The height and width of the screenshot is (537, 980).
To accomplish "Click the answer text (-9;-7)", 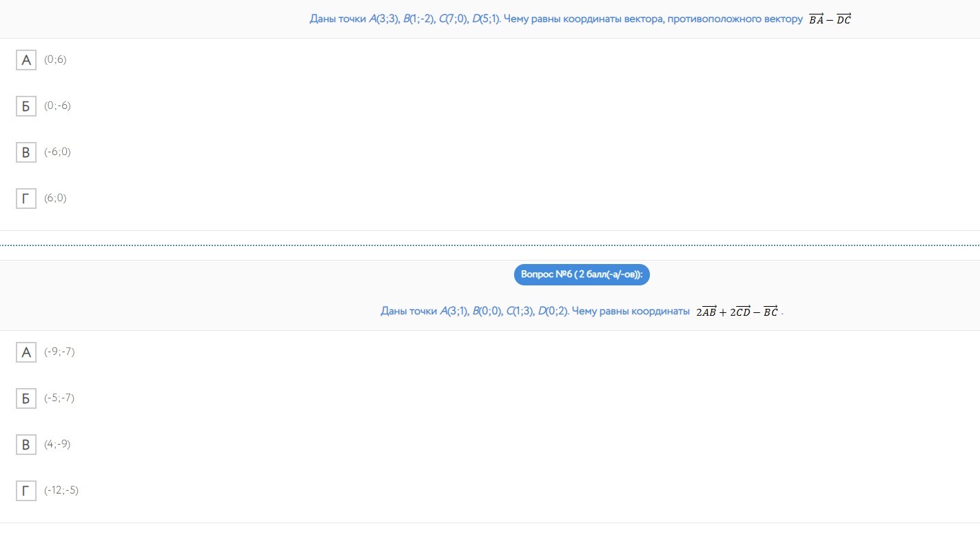I will point(59,352).
